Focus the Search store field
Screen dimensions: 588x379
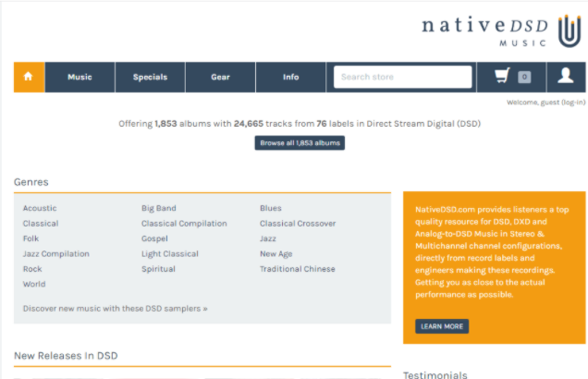pyautogui.click(x=403, y=77)
